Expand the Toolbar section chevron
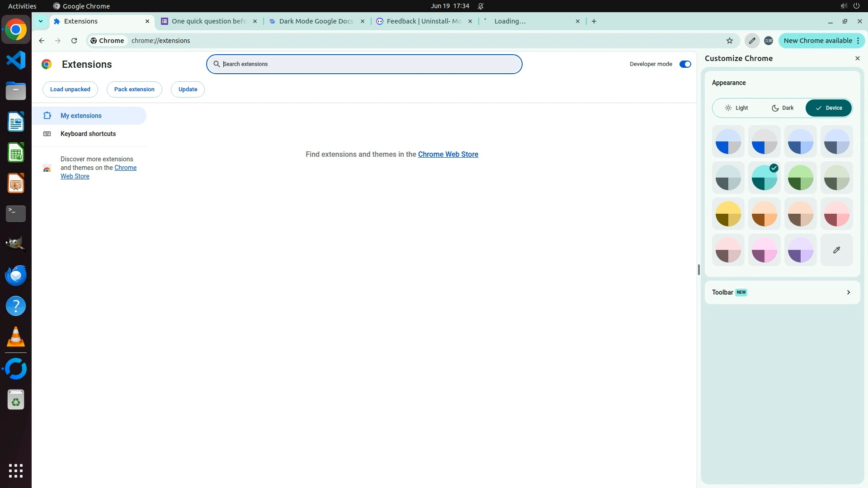The width and height of the screenshot is (868, 488). click(848, 292)
